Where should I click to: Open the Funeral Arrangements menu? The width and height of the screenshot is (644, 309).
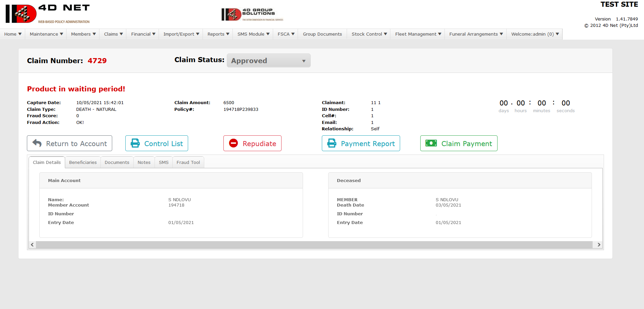pos(476,34)
